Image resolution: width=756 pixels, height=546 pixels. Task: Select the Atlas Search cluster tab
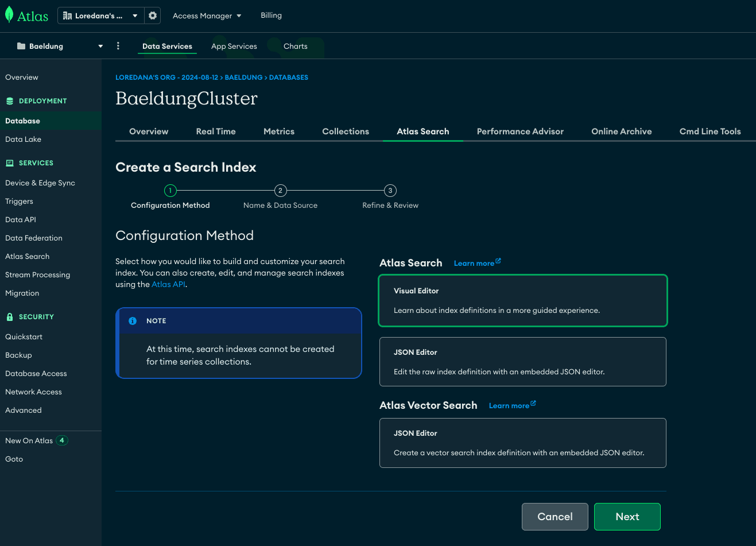(x=423, y=131)
